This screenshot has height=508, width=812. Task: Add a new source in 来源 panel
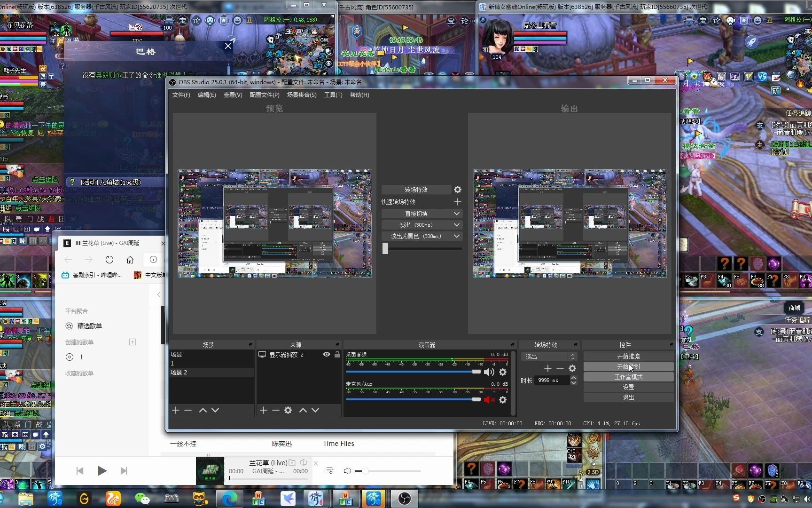(x=264, y=410)
